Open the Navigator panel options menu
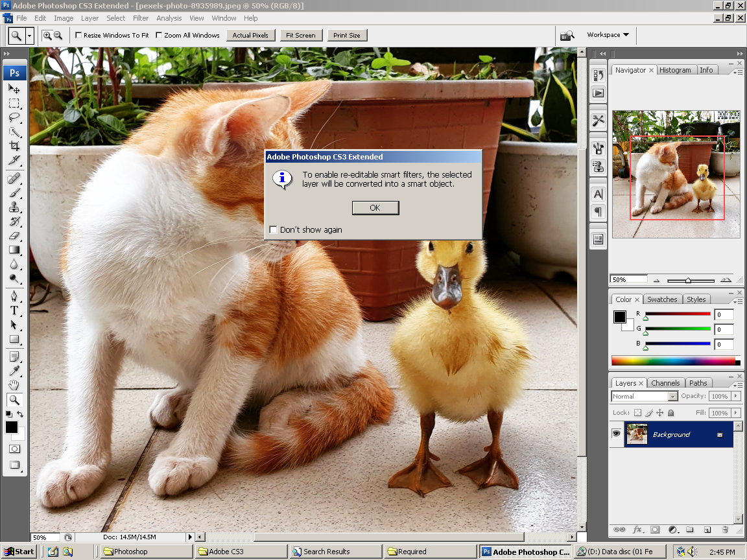The image size is (747, 560). coord(738,72)
